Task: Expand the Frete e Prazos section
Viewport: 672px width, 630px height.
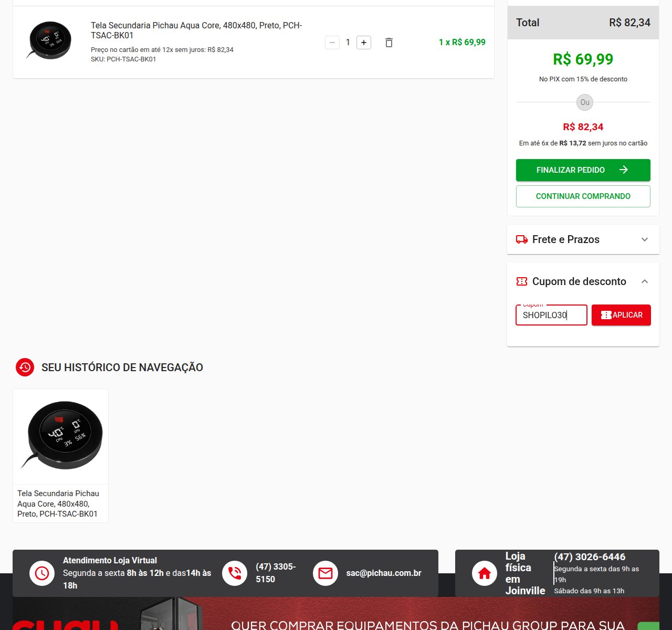Action: (583, 239)
